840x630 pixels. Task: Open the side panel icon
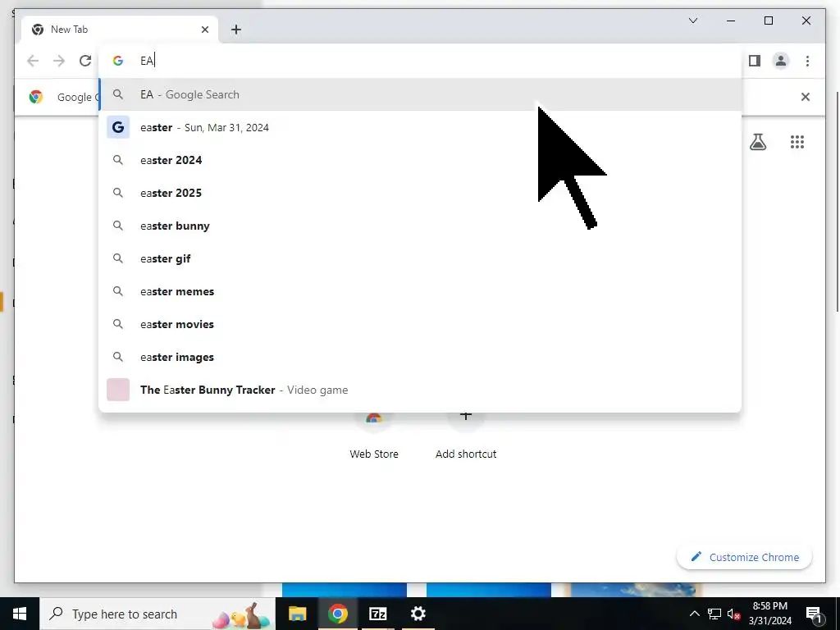coord(755,61)
